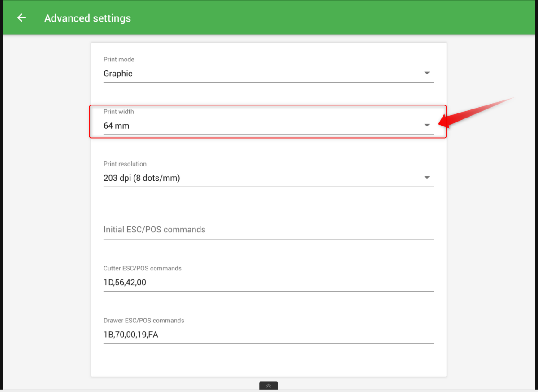Expand the Print width dropdown arrow
The image size is (538, 392).
[x=427, y=126]
